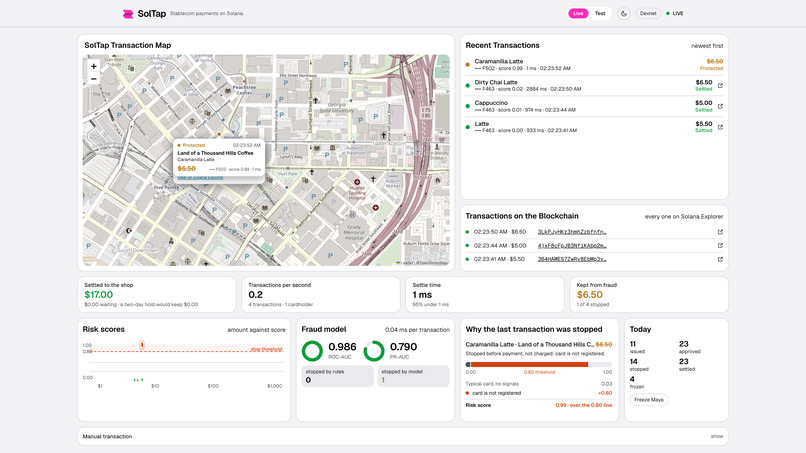Click the '0.99 · over the 0.80 line' text
Screen dimensions: 806x453
(x=583, y=405)
